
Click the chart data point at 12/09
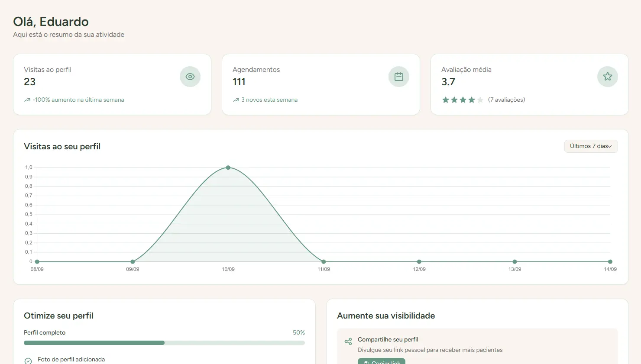(x=419, y=262)
